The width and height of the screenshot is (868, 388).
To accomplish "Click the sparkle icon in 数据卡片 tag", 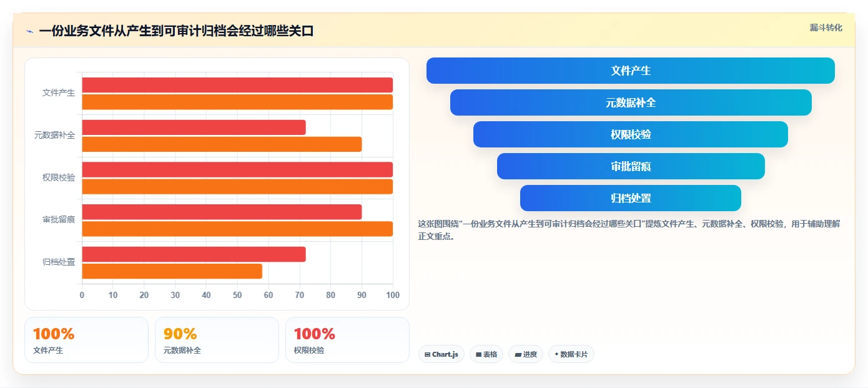I will [x=556, y=354].
